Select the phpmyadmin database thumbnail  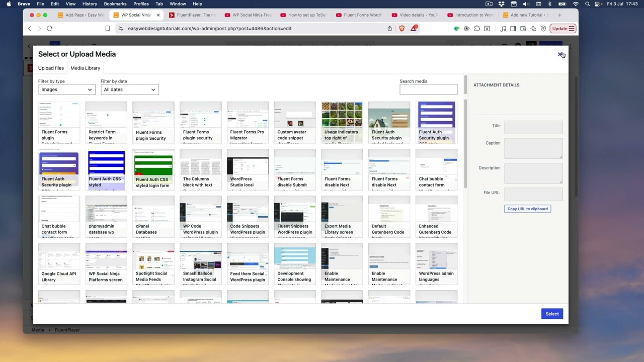106,217
